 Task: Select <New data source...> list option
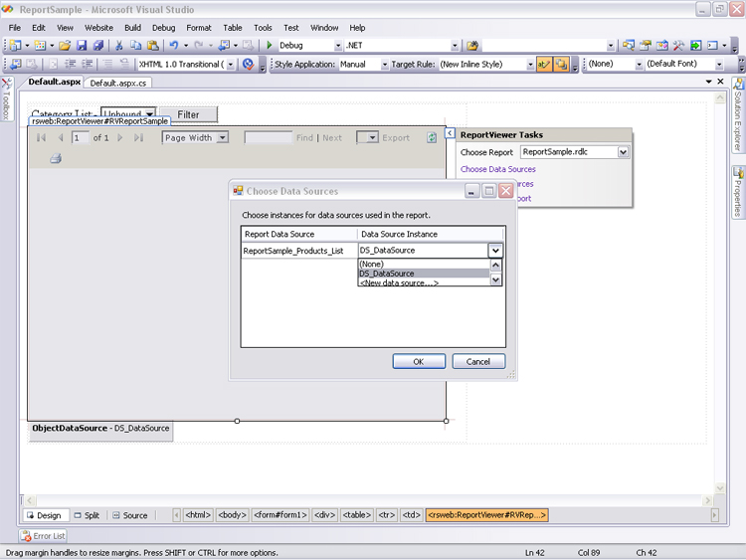424,282
